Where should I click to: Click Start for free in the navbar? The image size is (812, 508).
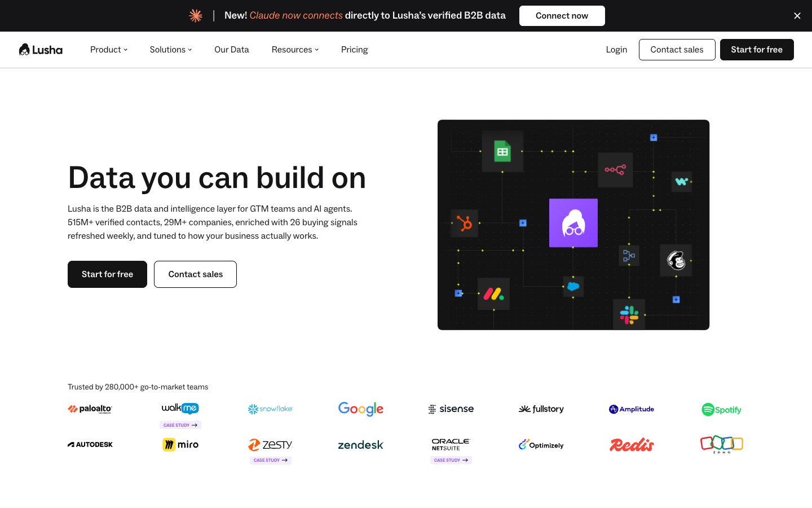[757, 50]
